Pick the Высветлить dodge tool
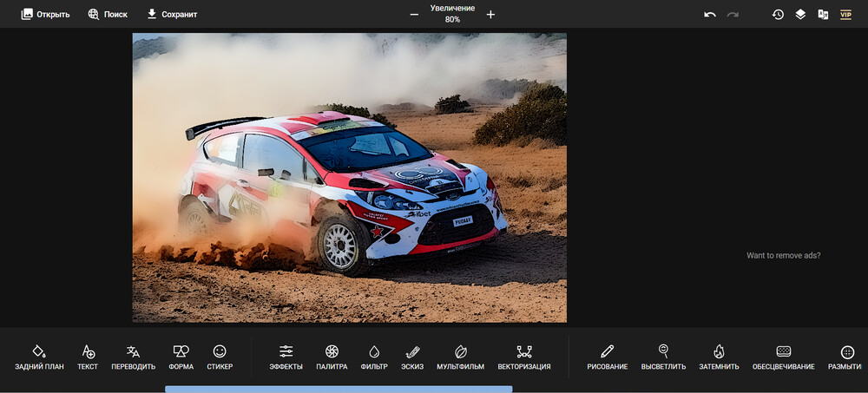Viewport: 868px width, 393px height. click(x=663, y=357)
